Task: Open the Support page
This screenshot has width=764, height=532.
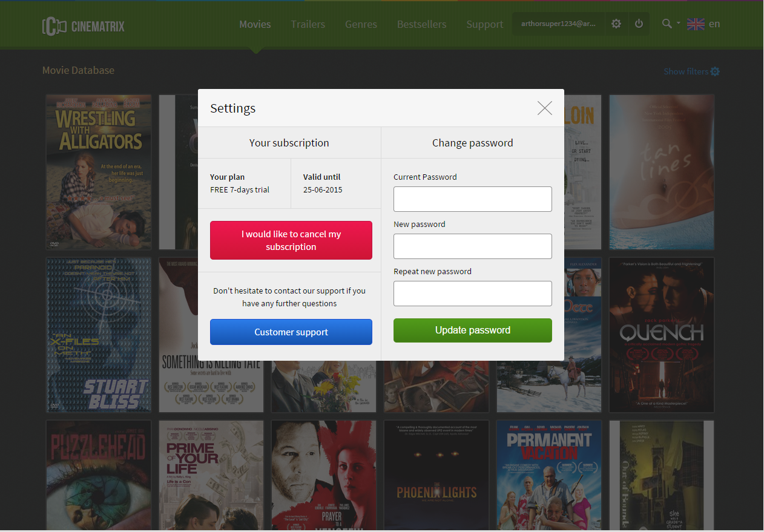Action: tap(484, 24)
